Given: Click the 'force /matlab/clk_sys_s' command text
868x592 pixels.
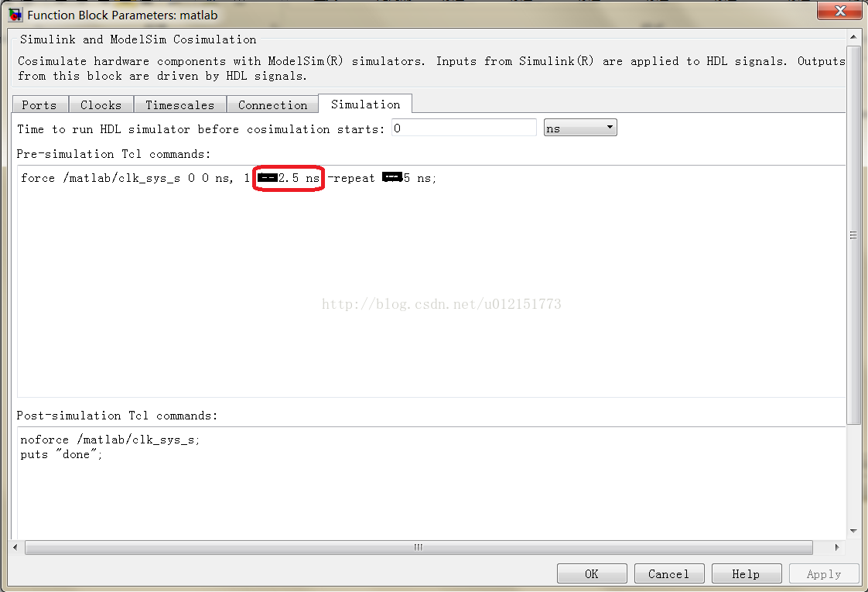Looking at the screenshot, I should (x=101, y=178).
